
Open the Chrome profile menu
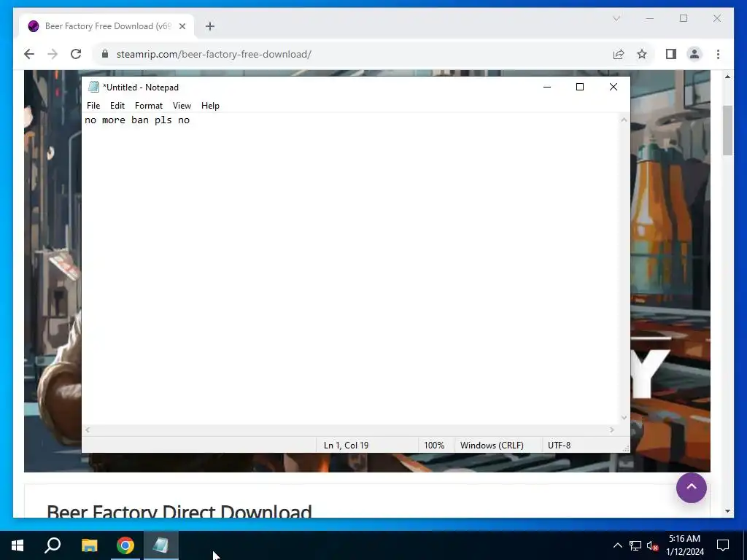pyautogui.click(x=694, y=54)
